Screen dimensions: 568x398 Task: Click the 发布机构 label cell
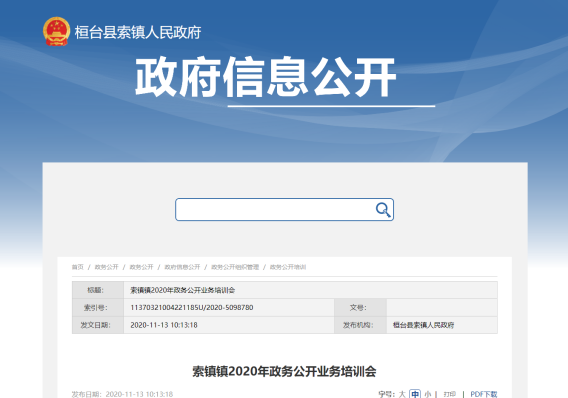360,325
